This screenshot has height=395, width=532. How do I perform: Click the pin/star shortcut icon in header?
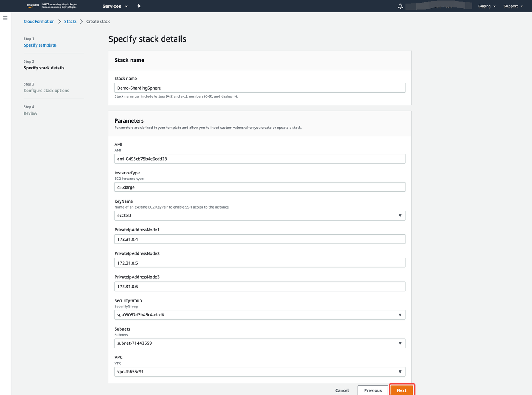[139, 6]
